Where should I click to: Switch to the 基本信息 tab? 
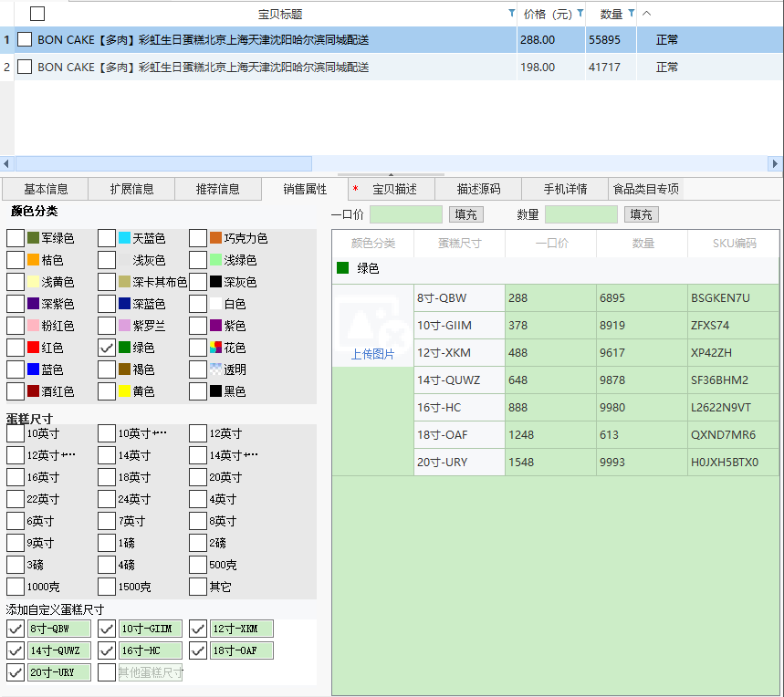tap(46, 189)
